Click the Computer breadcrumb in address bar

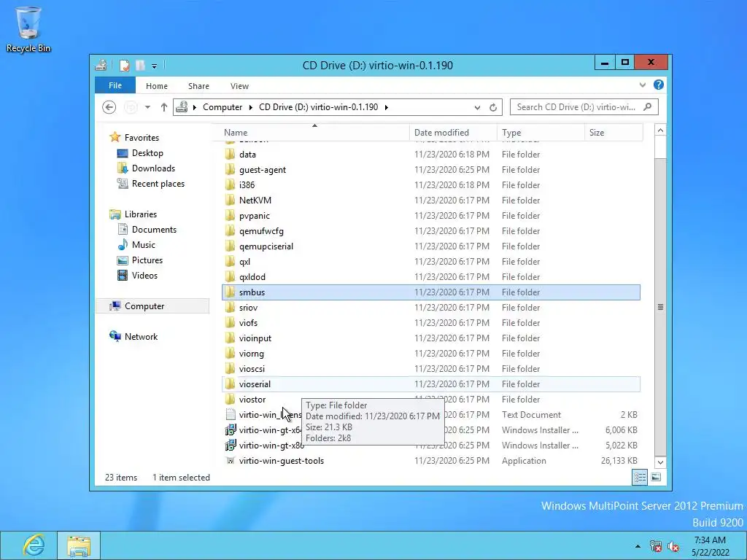pyautogui.click(x=222, y=107)
